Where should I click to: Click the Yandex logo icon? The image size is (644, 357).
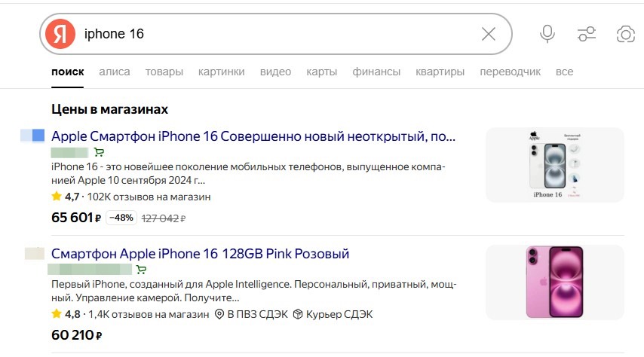tap(60, 34)
